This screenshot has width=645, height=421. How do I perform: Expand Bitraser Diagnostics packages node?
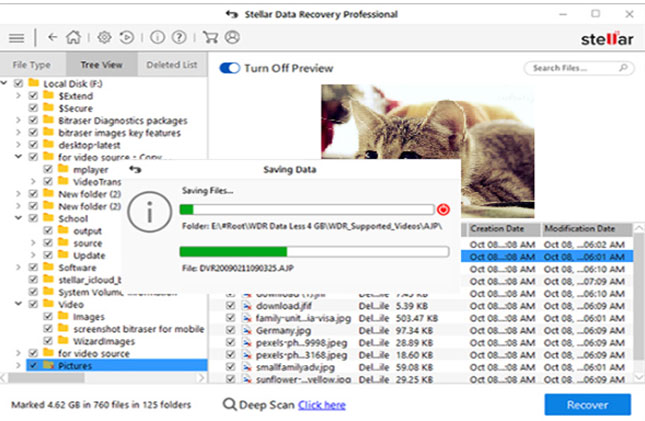(x=18, y=120)
